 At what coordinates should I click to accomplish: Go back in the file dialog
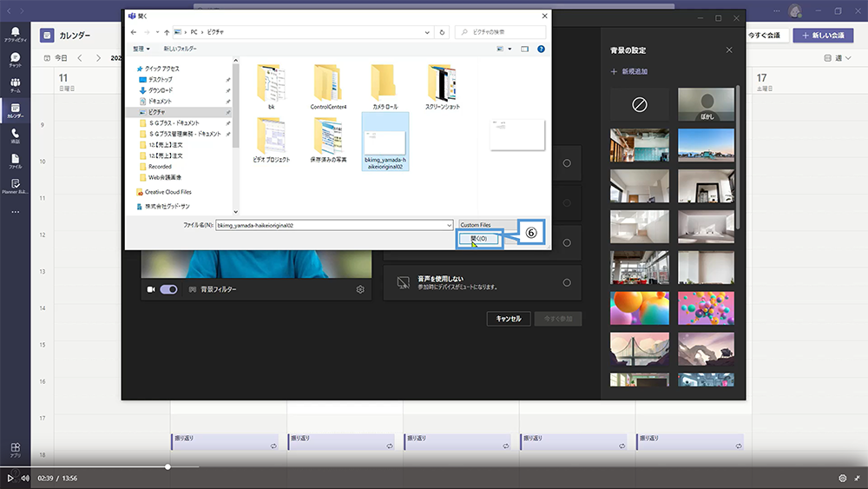point(134,32)
